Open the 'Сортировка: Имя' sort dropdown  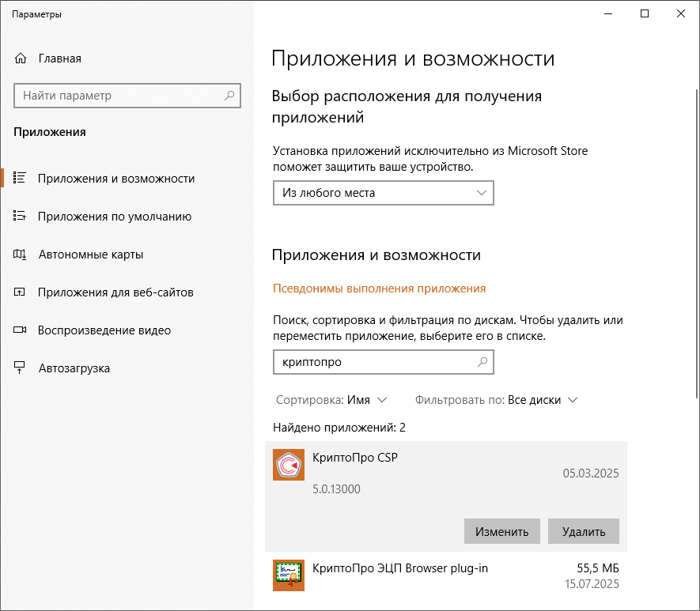pos(331,400)
